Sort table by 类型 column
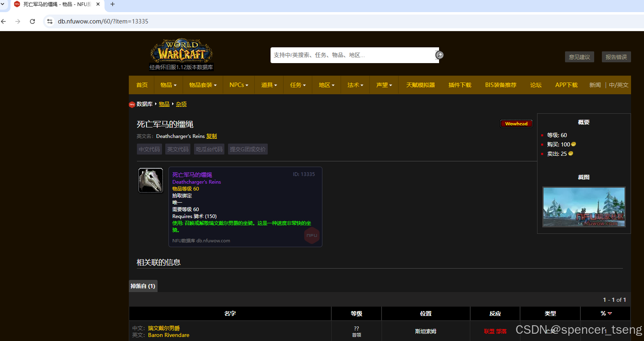Viewport: 644px width, 341px height. (550, 313)
